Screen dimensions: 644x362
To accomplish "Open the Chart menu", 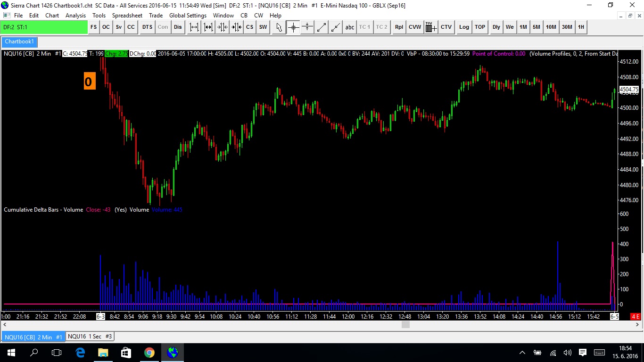I will coord(52,16).
